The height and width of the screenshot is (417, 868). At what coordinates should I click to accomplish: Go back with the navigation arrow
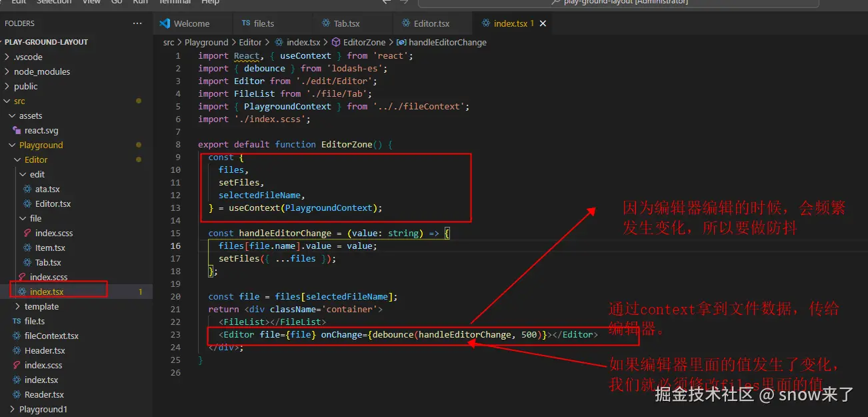click(387, 2)
